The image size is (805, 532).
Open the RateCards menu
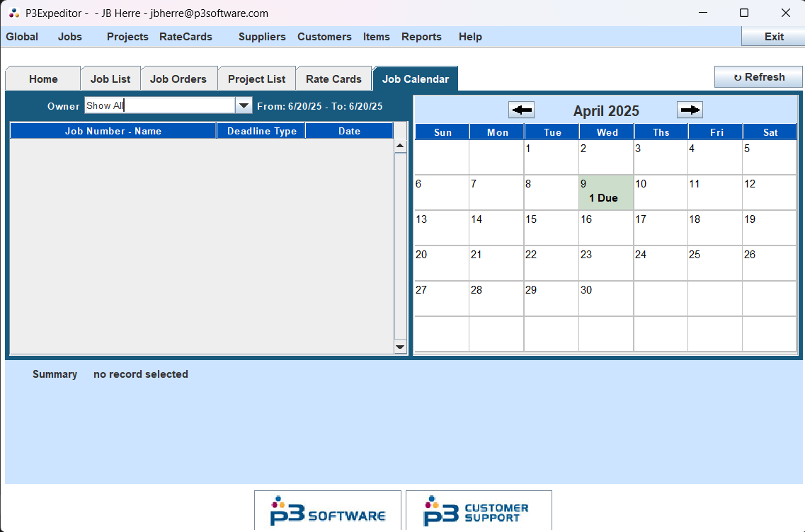(185, 37)
